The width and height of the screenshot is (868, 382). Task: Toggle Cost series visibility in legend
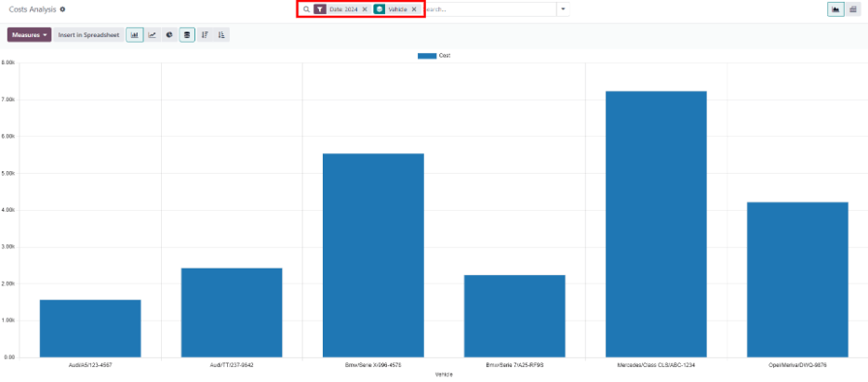coord(434,56)
